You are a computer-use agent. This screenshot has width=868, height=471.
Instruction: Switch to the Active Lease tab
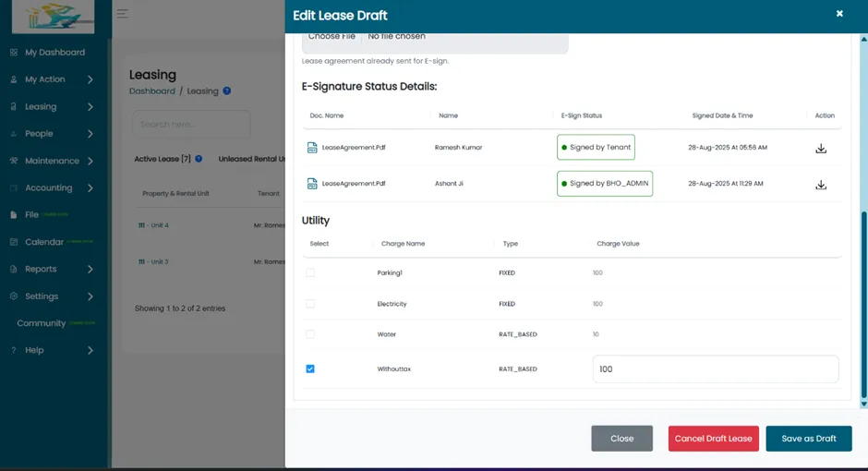click(x=163, y=159)
